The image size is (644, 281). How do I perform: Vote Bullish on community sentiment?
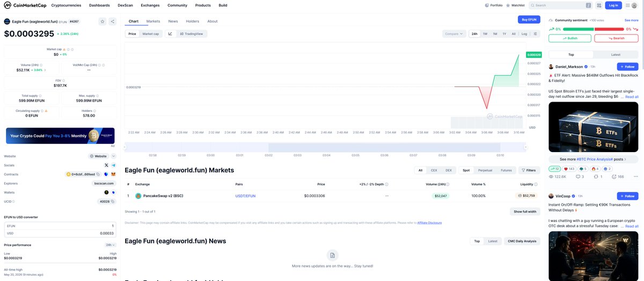(x=570, y=38)
